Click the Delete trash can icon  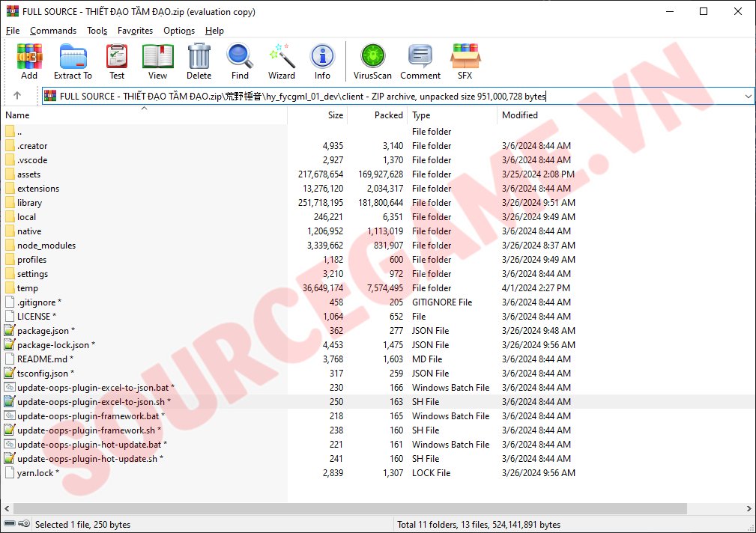199,61
